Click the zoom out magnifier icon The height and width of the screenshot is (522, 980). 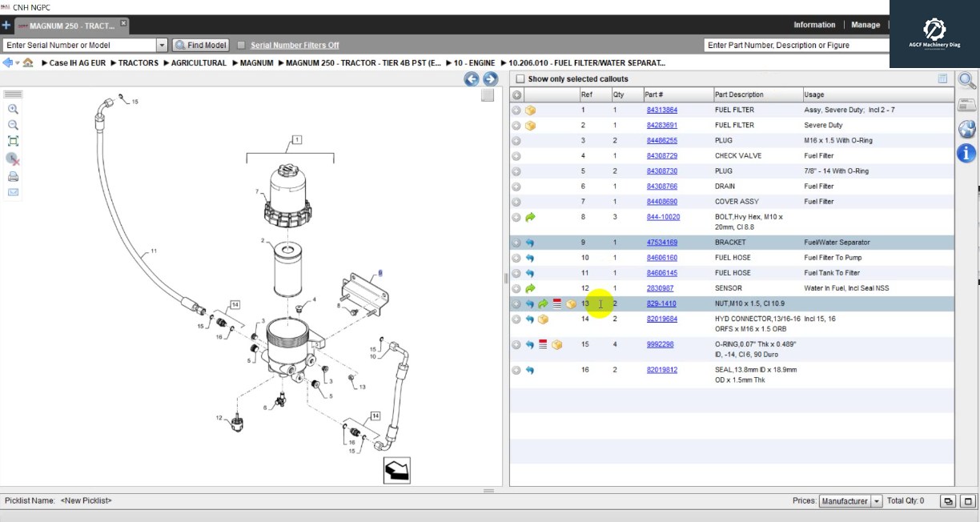pyautogui.click(x=13, y=125)
